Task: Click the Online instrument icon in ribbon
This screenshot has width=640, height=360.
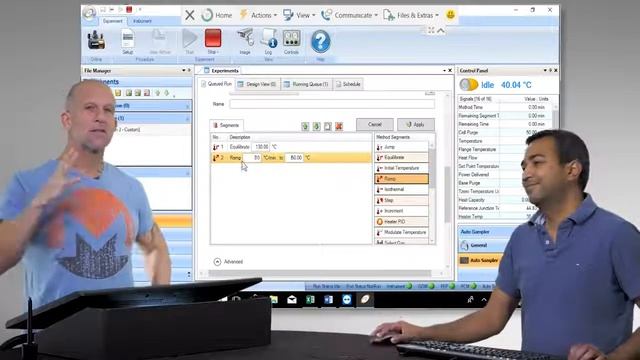Action: pos(96,40)
